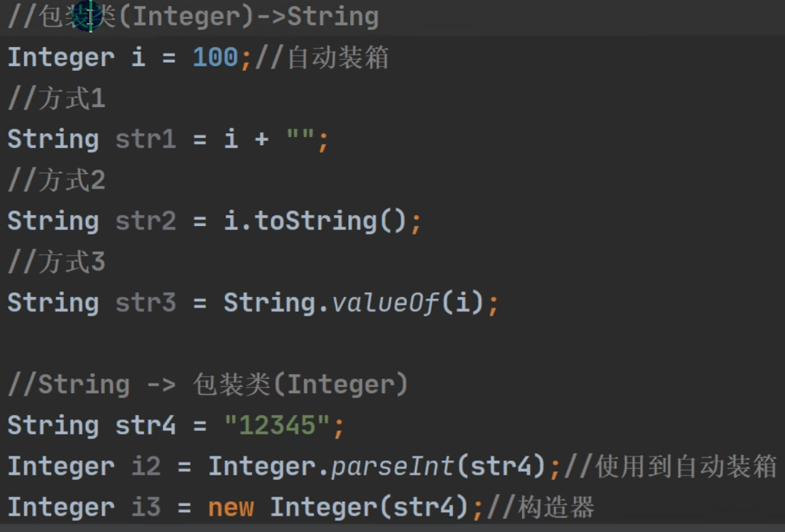
Task: Place cursor on variable i3
Action: 145,507
